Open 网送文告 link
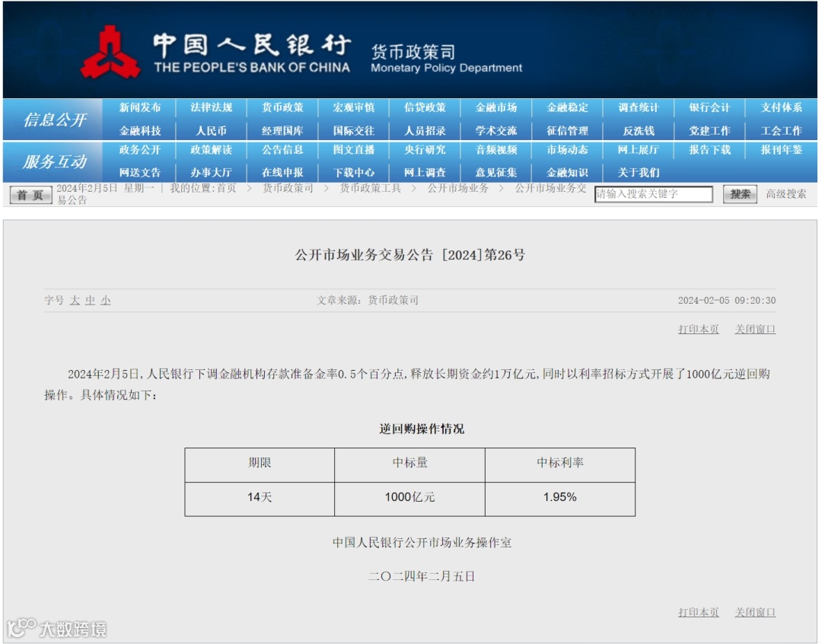The width and height of the screenshot is (822, 644). coord(140,173)
